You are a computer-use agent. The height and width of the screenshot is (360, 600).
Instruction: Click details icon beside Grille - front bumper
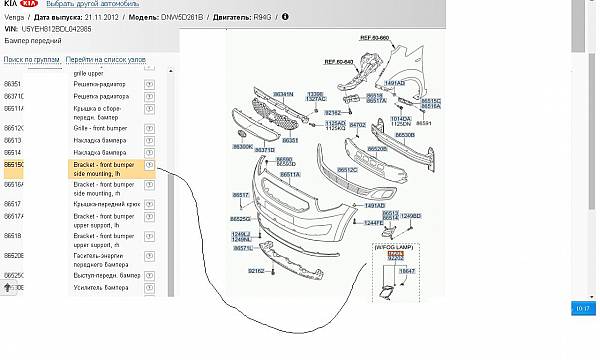coord(149,129)
